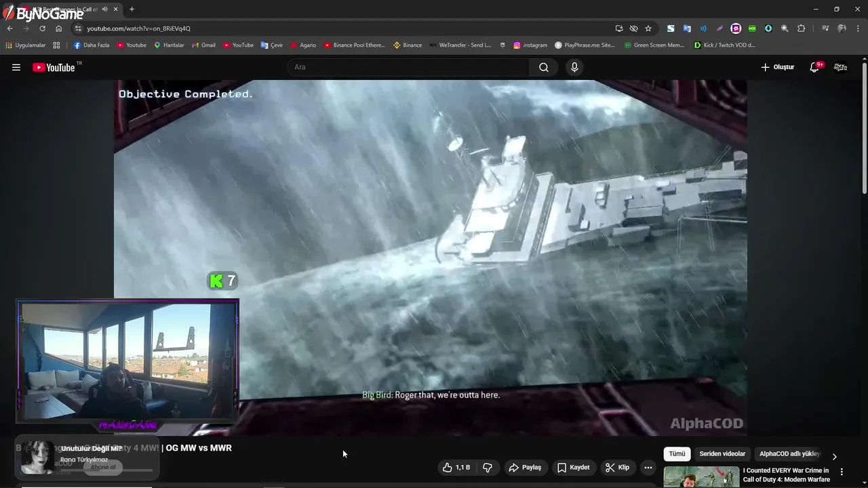Image resolution: width=868 pixels, height=488 pixels.
Task: Dislike the video with thumbs down
Action: click(487, 468)
